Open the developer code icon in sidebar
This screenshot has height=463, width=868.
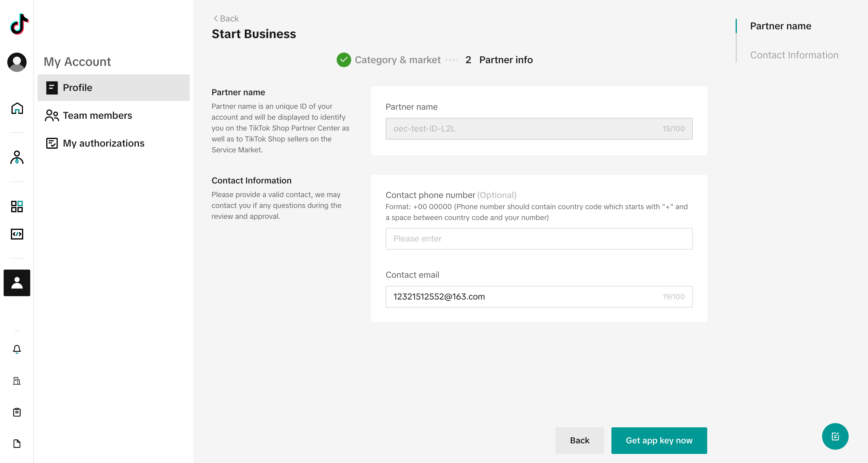[17, 234]
